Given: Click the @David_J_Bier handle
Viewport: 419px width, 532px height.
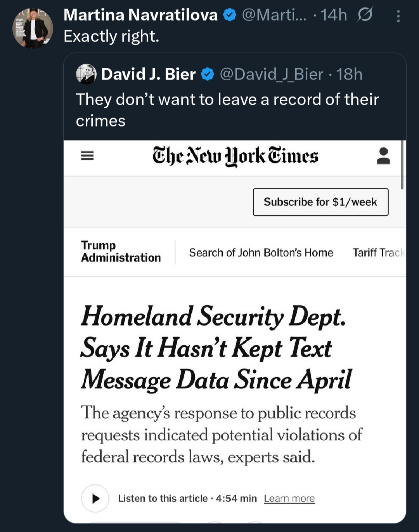Looking at the screenshot, I should [272, 74].
